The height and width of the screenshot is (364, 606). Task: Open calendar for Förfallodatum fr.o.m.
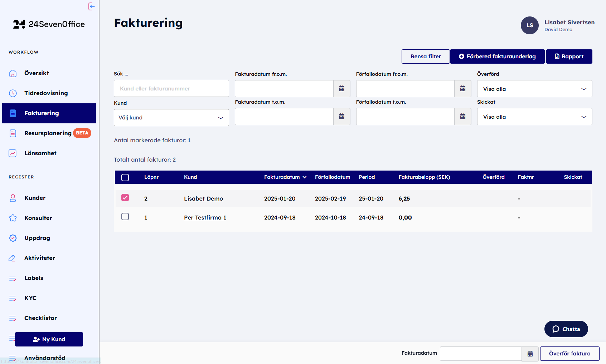point(462,89)
